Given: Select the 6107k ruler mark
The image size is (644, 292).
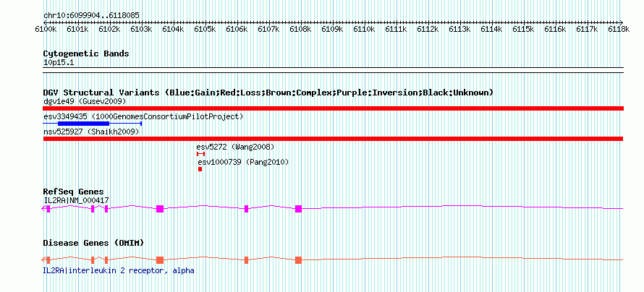Looking at the screenshot, I should 268,29.
